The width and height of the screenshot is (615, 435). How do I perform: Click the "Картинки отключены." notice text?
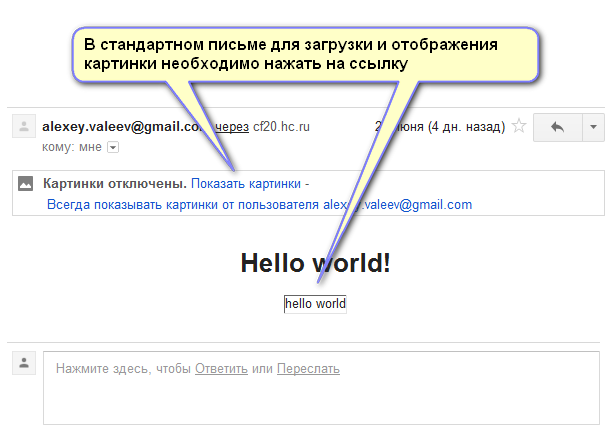click(115, 184)
